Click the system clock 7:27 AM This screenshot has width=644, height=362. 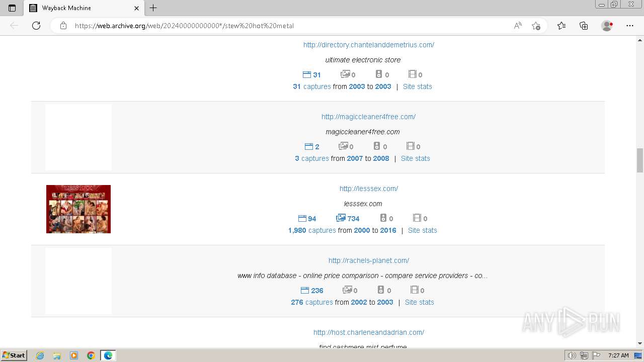click(618, 355)
